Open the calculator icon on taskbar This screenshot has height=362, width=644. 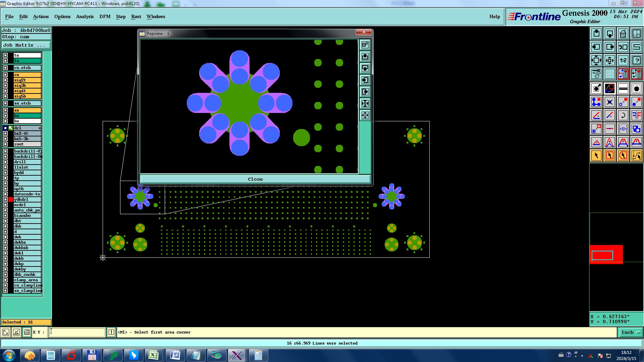coord(258,355)
